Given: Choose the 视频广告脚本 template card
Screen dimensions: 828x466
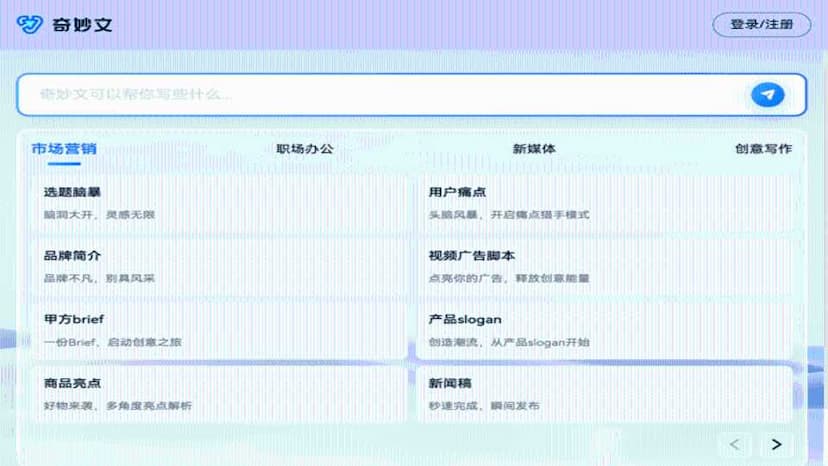Looking at the screenshot, I should tap(605, 267).
